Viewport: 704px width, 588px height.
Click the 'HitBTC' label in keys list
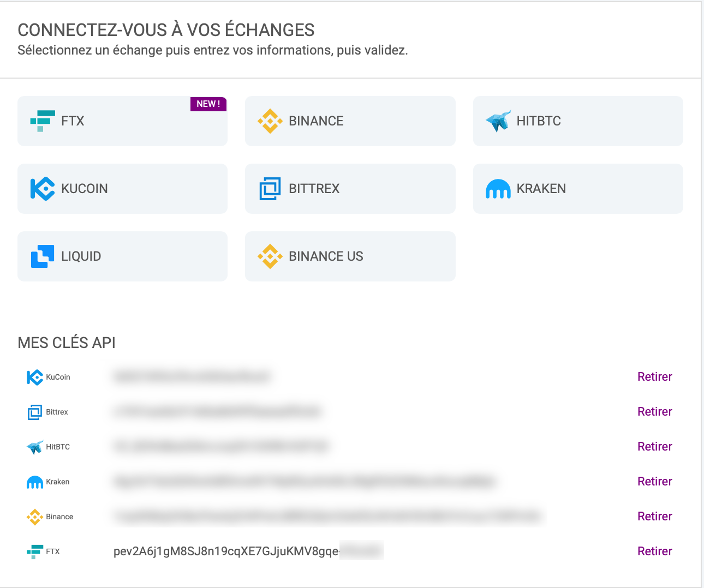pos(58,447)
